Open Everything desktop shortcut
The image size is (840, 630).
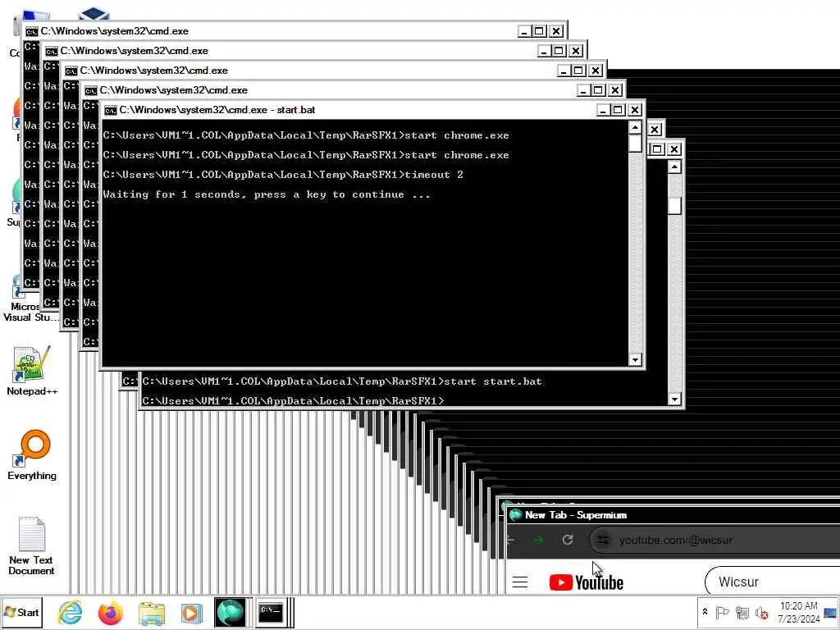[x=32, y=454]
